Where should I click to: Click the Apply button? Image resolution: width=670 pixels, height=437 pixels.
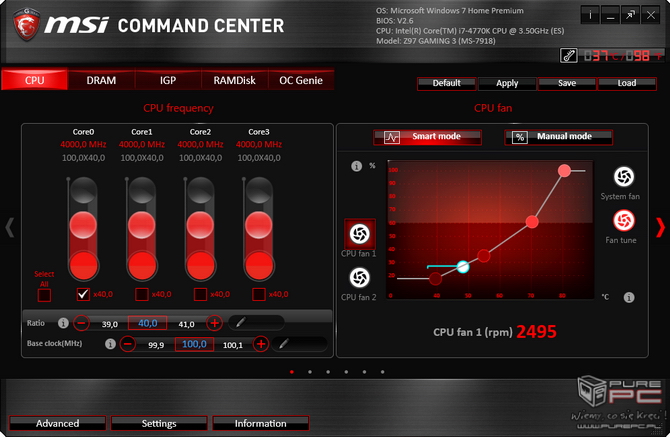[x=507, y=83]
